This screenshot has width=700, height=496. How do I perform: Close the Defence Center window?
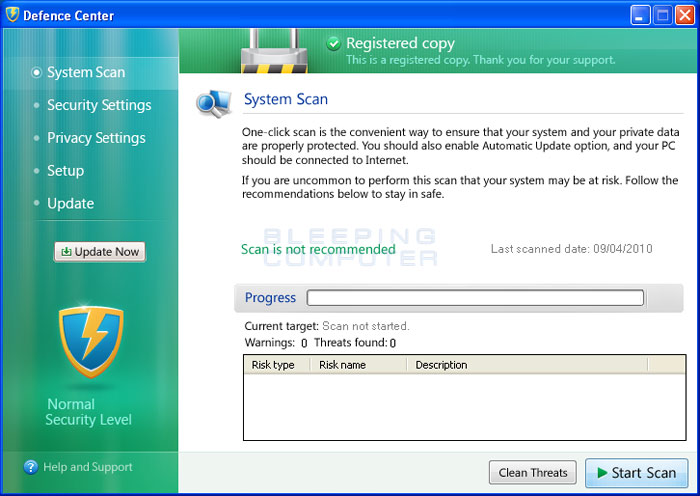[685, 15]
